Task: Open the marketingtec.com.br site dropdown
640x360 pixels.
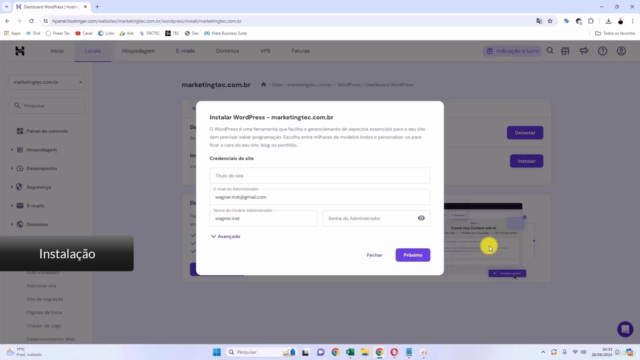Action: tap(47, 82)
